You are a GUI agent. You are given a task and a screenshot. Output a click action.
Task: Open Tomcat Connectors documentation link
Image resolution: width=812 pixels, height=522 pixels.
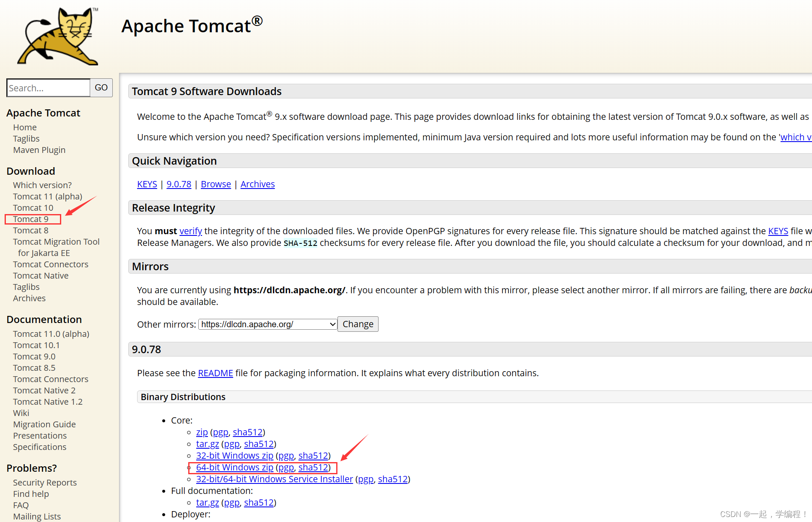coord(51,379)
